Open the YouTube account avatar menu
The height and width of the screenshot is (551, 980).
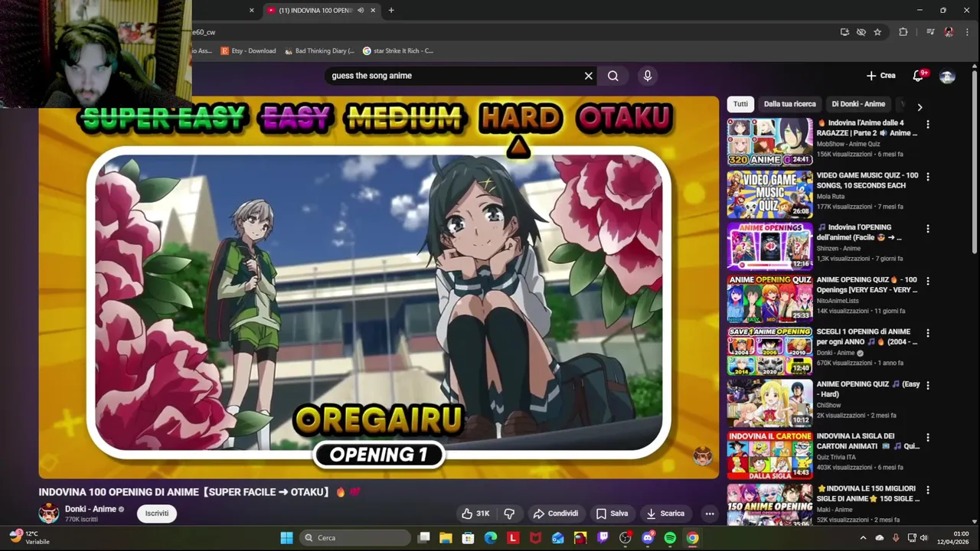[x=947, y=76]
